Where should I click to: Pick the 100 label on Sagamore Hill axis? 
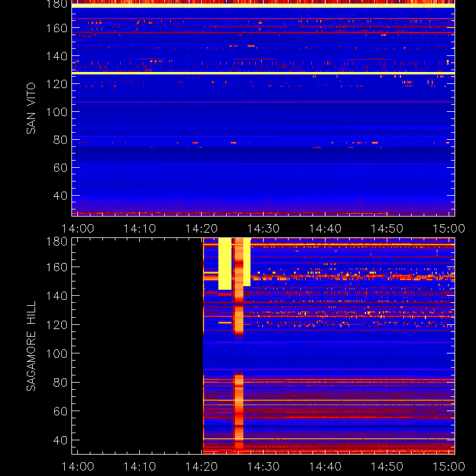[x=57, y=353]
